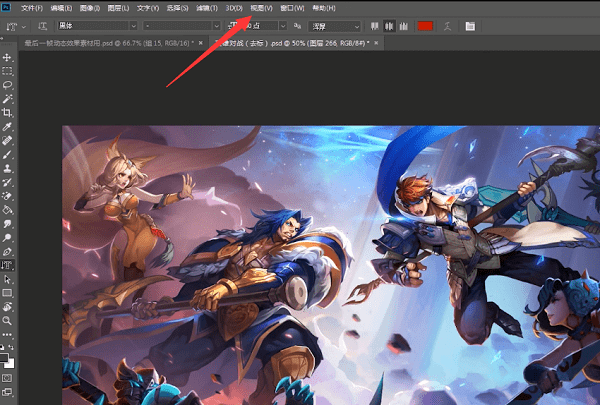Swap foreground and background colors
Image resolution: width=600 pixels, height=405 pixels.
(x=12, y=349)
